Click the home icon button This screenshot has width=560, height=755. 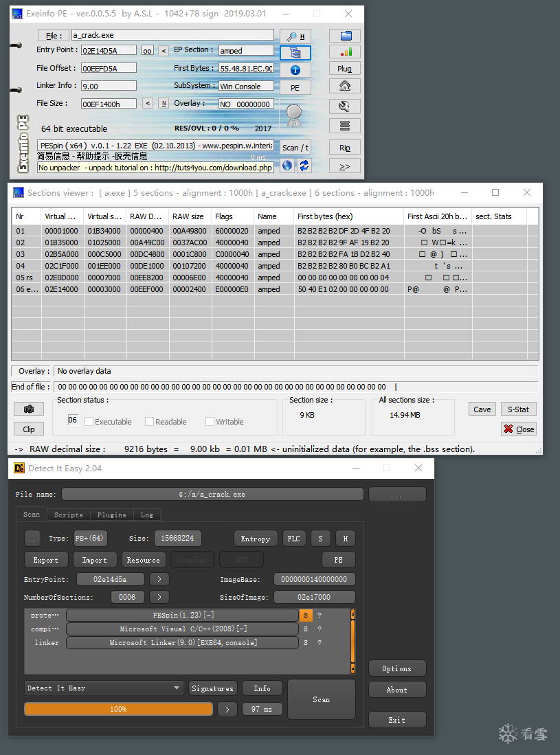coord(345,86)
